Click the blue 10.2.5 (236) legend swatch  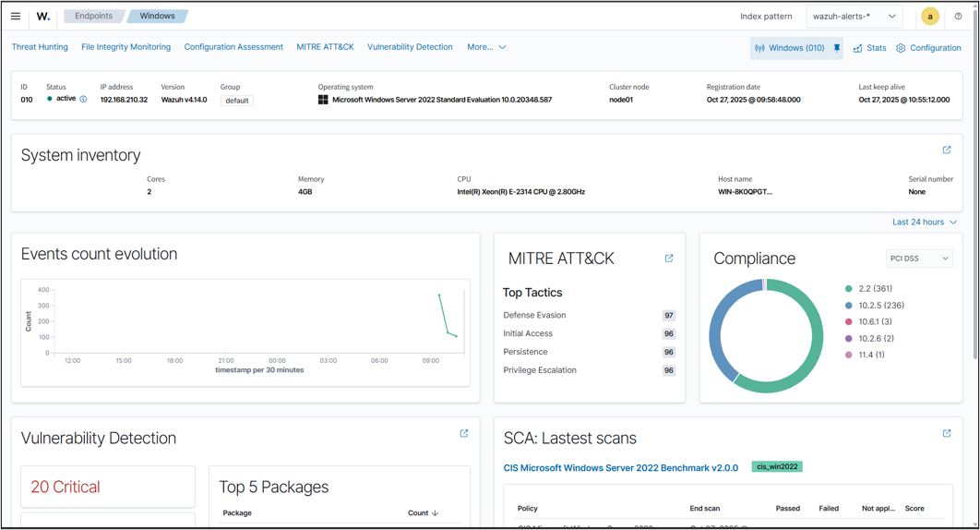tap(849, 306)
